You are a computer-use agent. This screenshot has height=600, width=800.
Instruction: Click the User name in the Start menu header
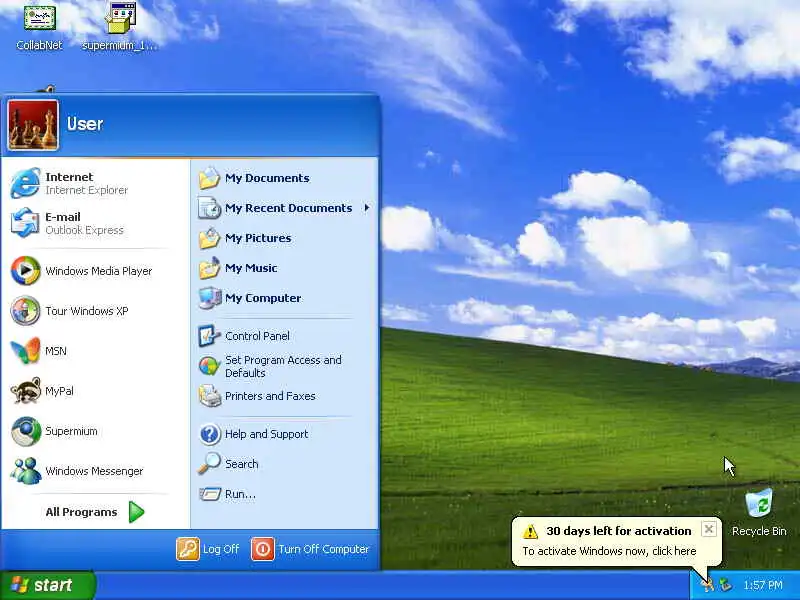[x=85, y=124]
